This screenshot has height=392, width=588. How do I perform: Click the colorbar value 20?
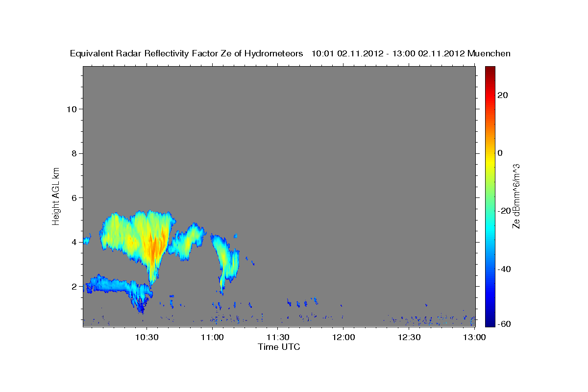503,95
